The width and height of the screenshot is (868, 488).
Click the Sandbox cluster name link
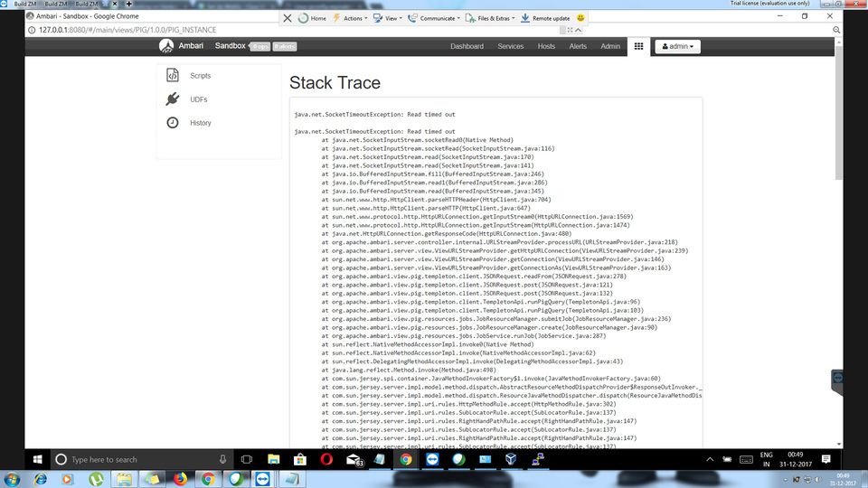point(231,46)
